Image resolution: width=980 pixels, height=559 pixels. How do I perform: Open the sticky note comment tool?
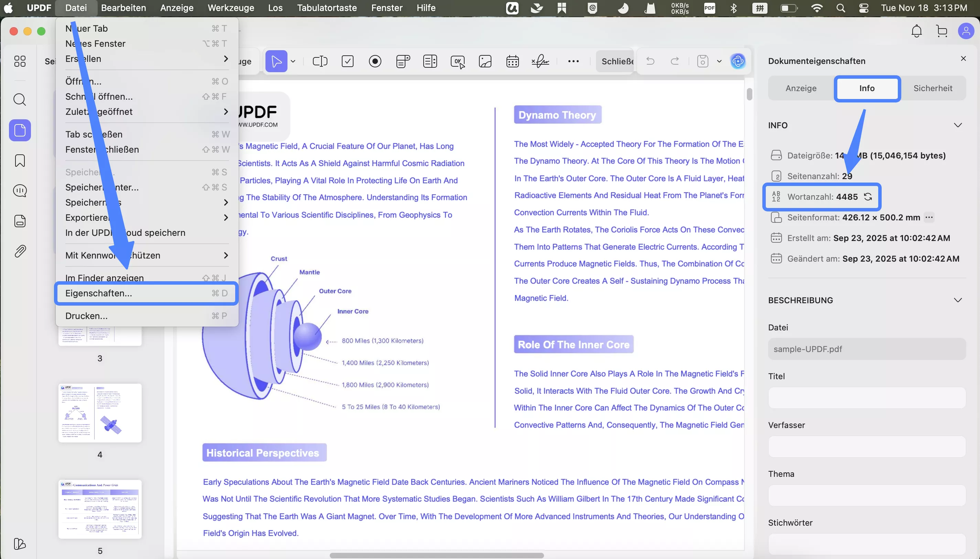point(402,62)
